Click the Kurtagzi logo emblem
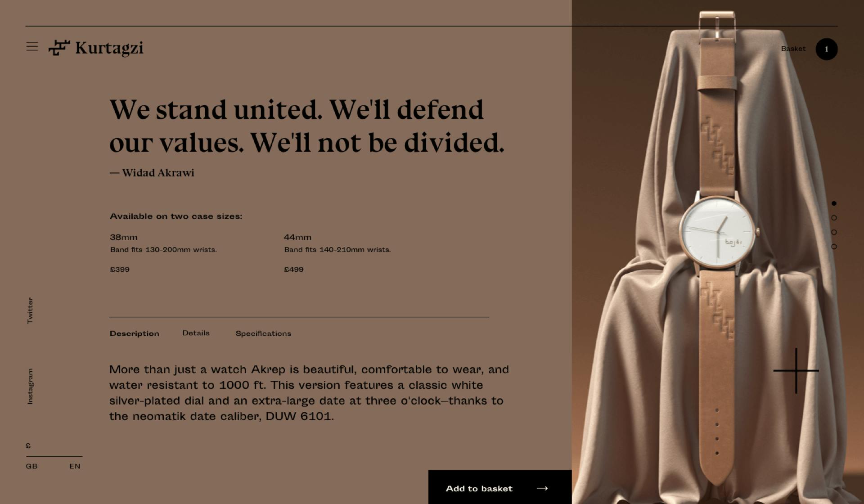Image resolution: width=864 pixels, height=504 pixels. 59,48
